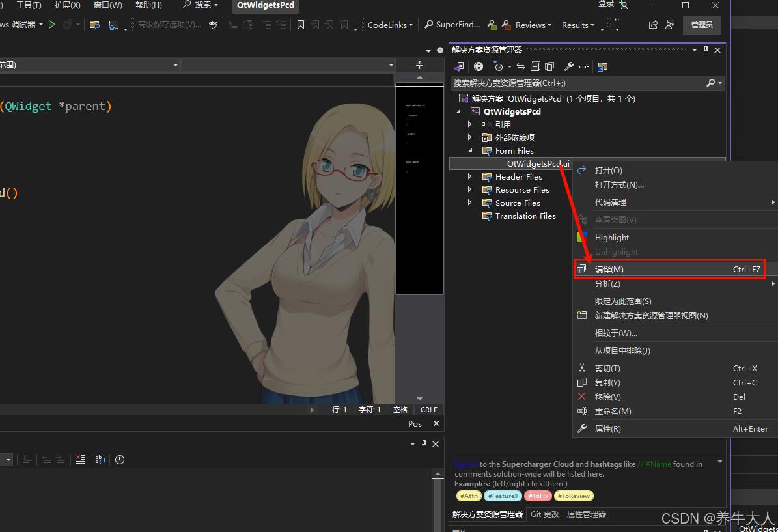The width and height of the screenshot is (778, 532).
Task: Click the split editor window handle
Action: coord(419,65)
